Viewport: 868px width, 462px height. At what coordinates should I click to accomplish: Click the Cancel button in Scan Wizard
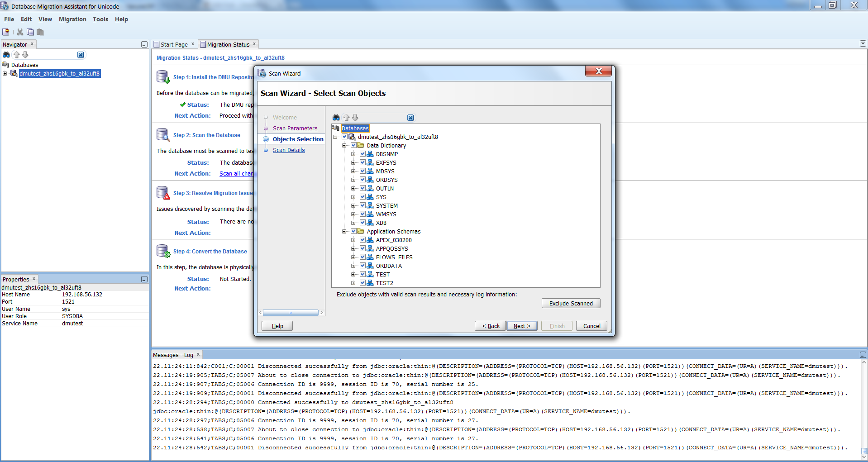tap(591, 326)
